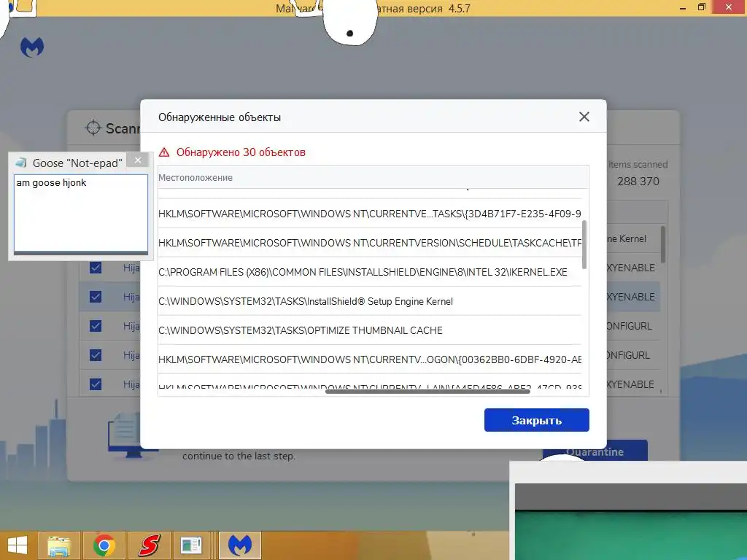
Task: Toggle the fourth Hija row checkbox (CONFIGURL)
Action: tap(96, 355)
